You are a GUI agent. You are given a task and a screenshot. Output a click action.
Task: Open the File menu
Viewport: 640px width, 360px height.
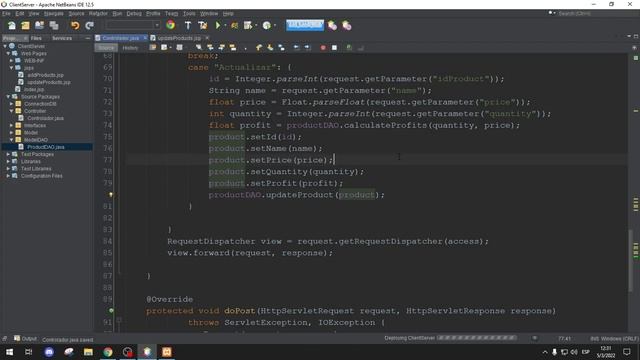pyautogui.click(x=6, y=13)
